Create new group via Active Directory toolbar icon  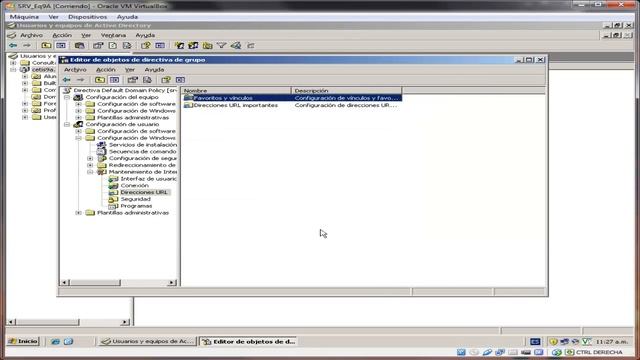193,46
